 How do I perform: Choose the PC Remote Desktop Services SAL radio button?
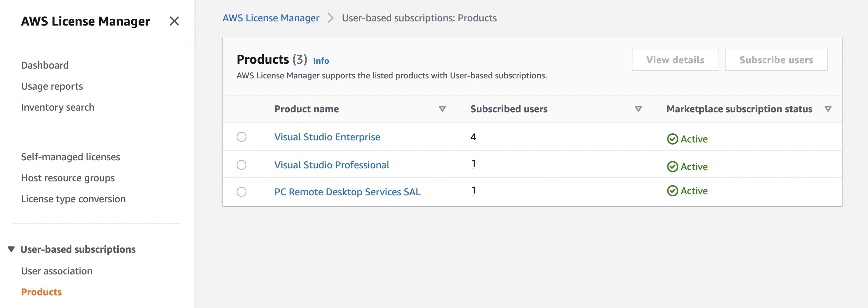point(241,192)
